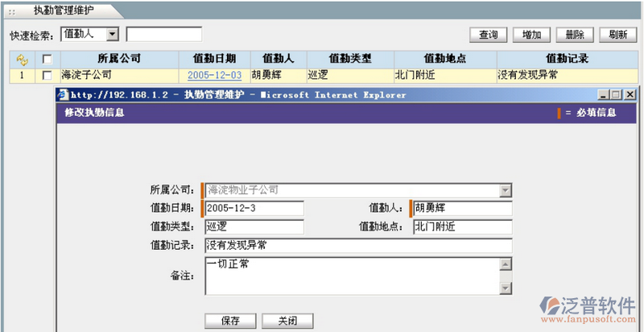Save the form with 保存 button
Viewport: 644px width, 332px height.
(230, 321)
